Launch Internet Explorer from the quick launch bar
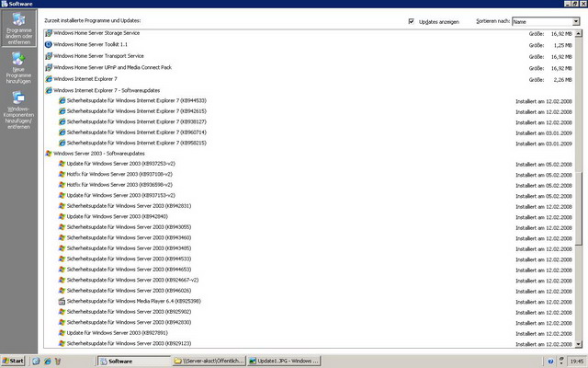The width and height of the screenshot is (588, 368). [47, 361]
